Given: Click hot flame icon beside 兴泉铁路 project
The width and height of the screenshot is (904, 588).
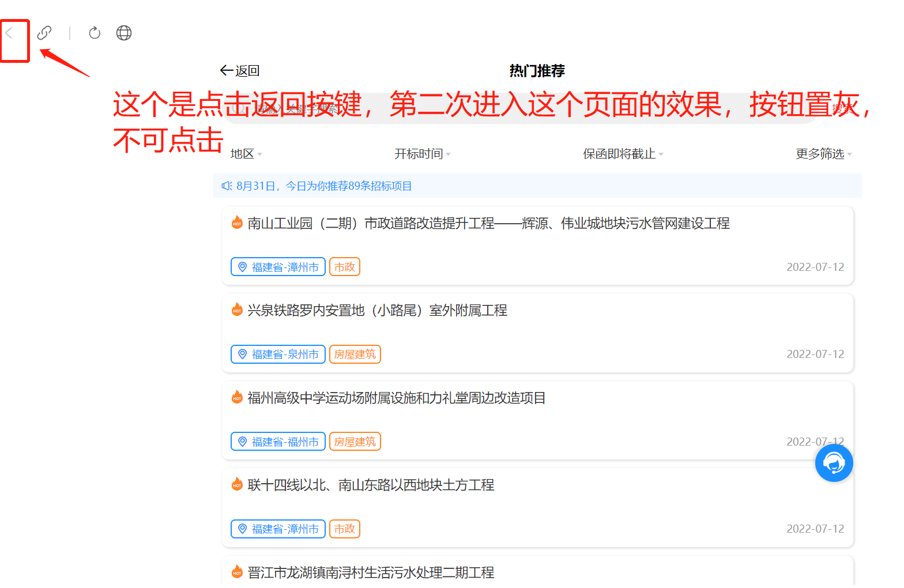Looking at the screenshot, I should pos(237,310).
